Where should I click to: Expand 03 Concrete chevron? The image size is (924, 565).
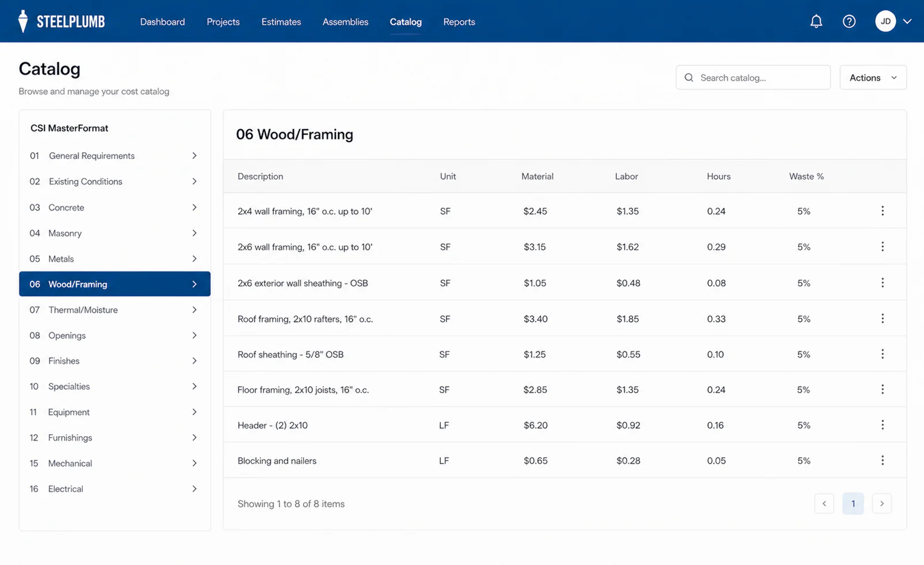pos(194,207)
